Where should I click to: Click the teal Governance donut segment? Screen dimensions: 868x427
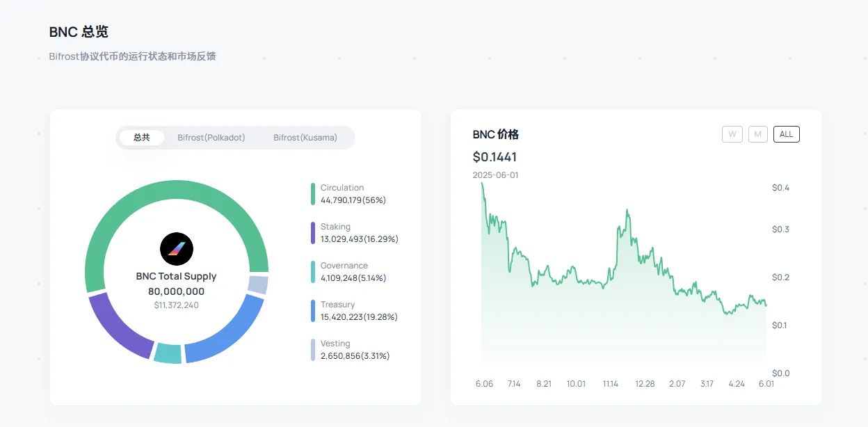pos(168,353)
